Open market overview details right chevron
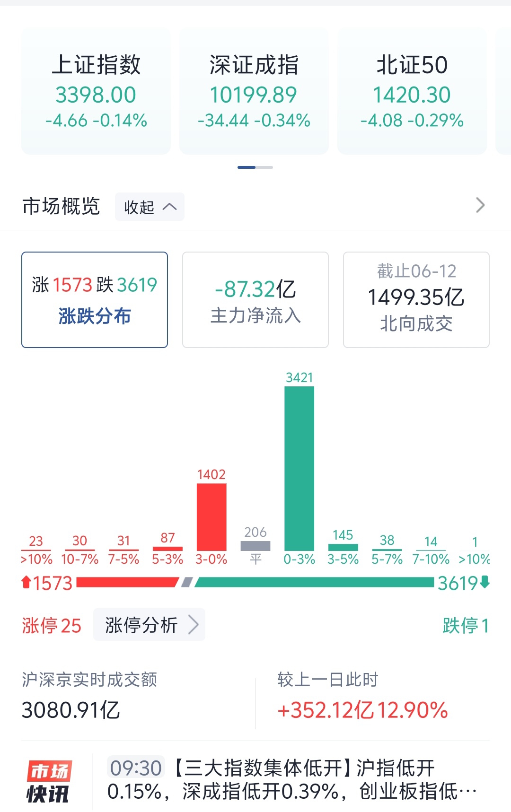 [480, 205]
